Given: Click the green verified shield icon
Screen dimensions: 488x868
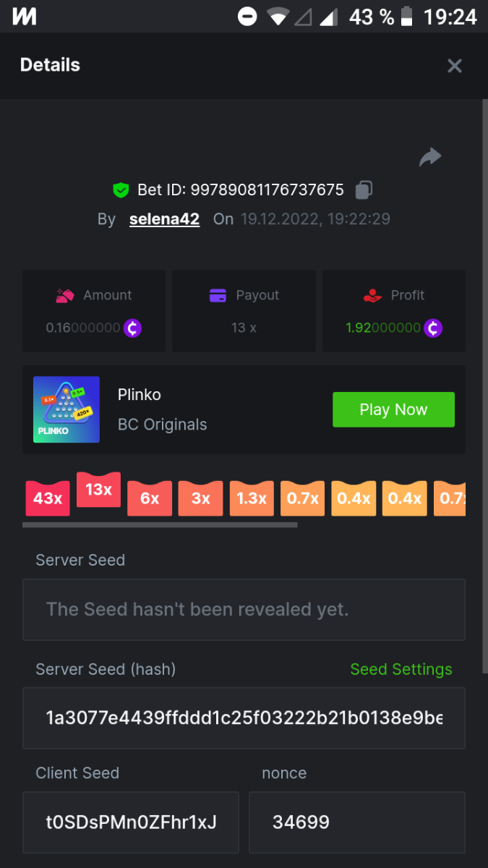Looking at the screenshot, I should click(x=121, y=190).
